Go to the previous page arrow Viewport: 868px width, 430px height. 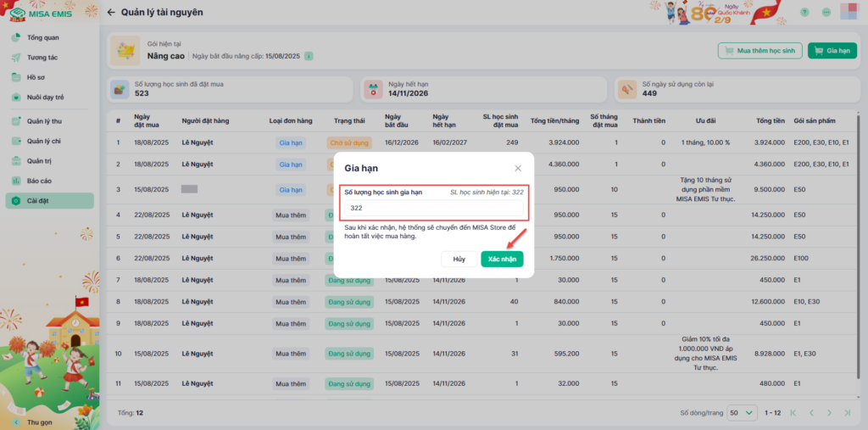pyautogui.click(x=811, y=413)
